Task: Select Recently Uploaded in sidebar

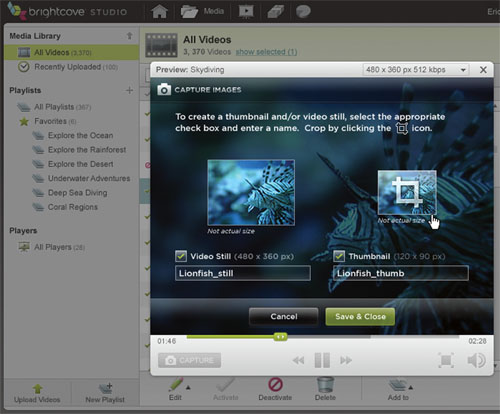Action: pyautogui.click(x=68, y=67)
